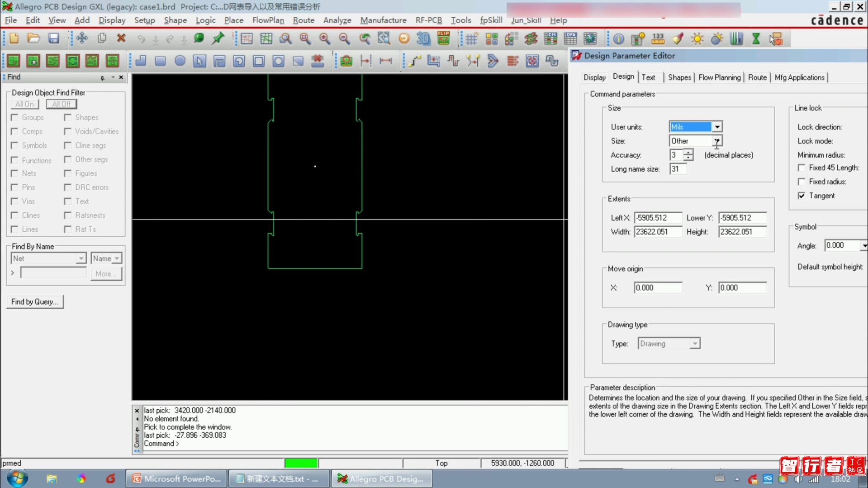Open a design with the folder icon
The height and width of the screenshot is (488, 868).
click(33, 38)
